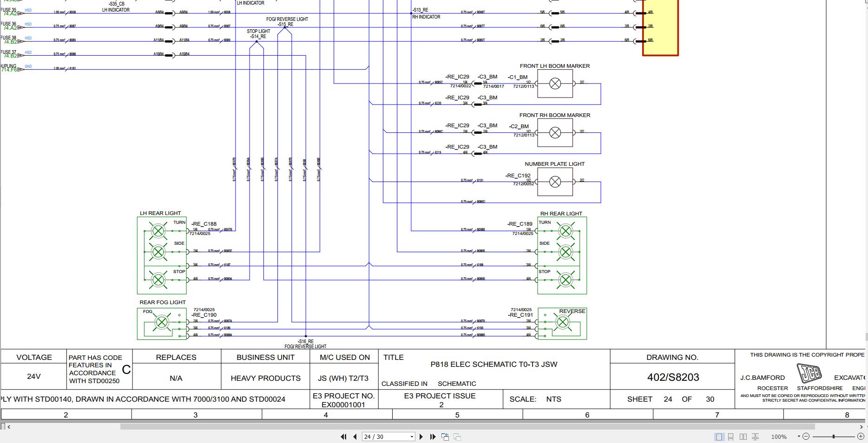Viewport: 868px width, 443px height.
Task: Click the HEAVY PRODUCTS business unit text
Action: (265, 378)
